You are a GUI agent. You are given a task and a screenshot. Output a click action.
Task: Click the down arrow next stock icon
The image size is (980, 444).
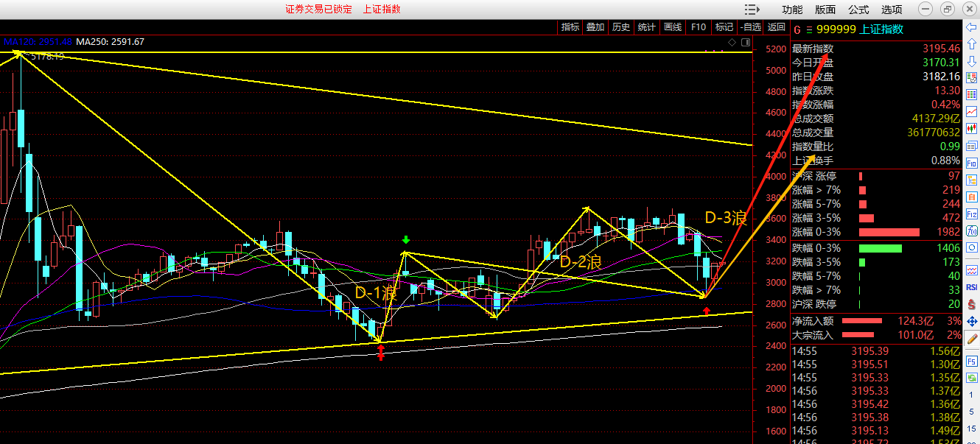pos(972,61)
